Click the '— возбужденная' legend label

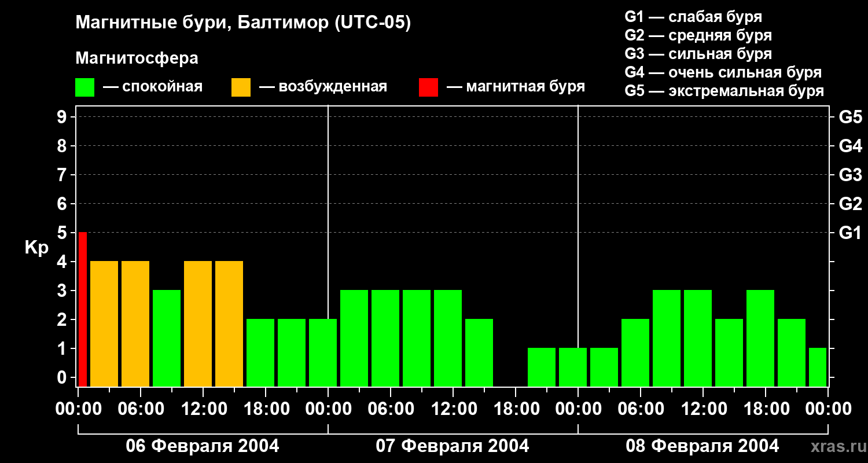pyautogui.click(x=323, y=87)
